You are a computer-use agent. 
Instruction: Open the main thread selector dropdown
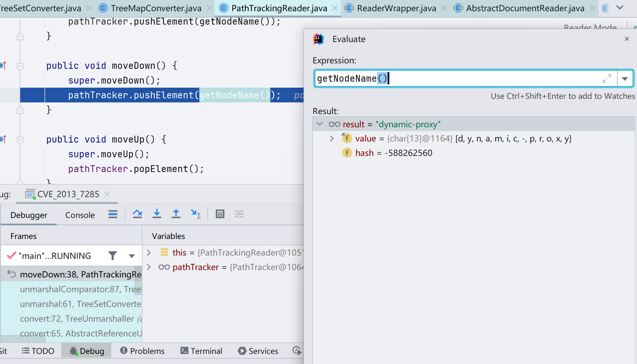(x=132, y=256)
